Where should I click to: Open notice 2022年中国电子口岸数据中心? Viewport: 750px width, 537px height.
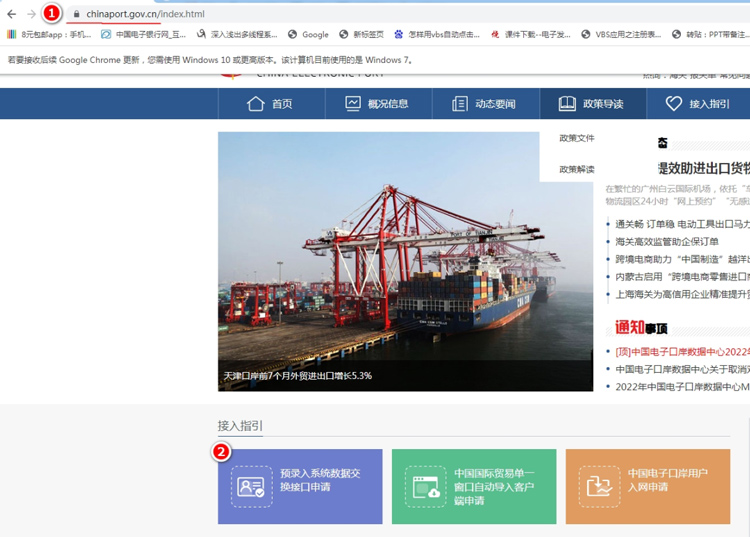point(682,387)
